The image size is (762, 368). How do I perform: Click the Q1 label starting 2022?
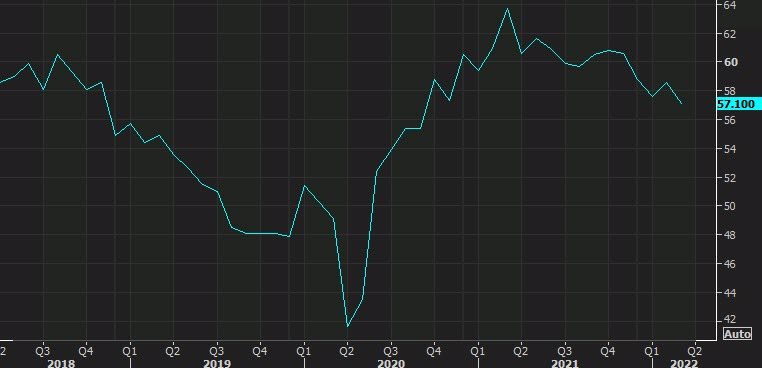click(652, 350)
